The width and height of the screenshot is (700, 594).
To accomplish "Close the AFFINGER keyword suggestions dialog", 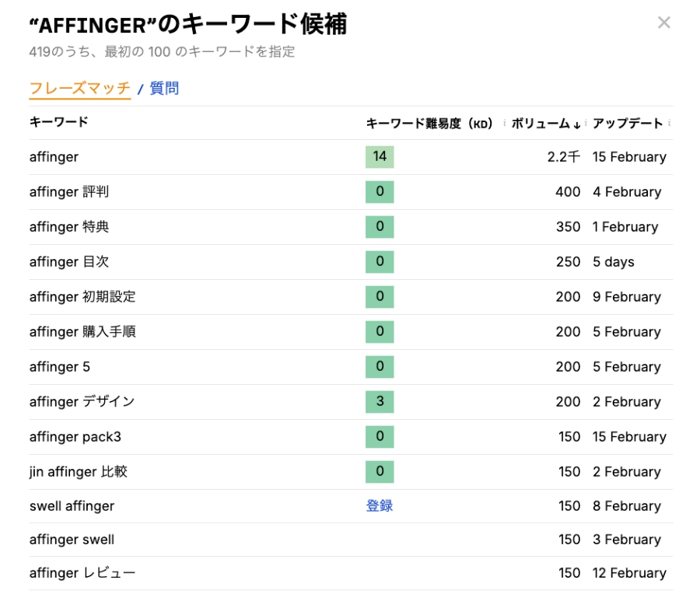I will (664, 23).
